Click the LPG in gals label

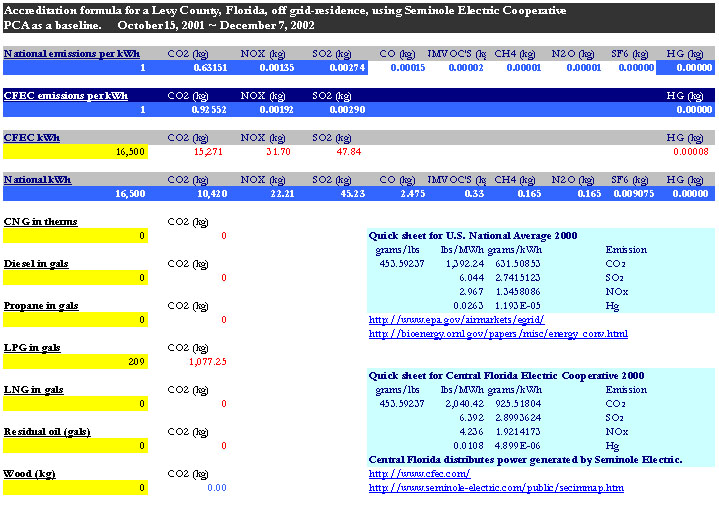coord(32,348)
